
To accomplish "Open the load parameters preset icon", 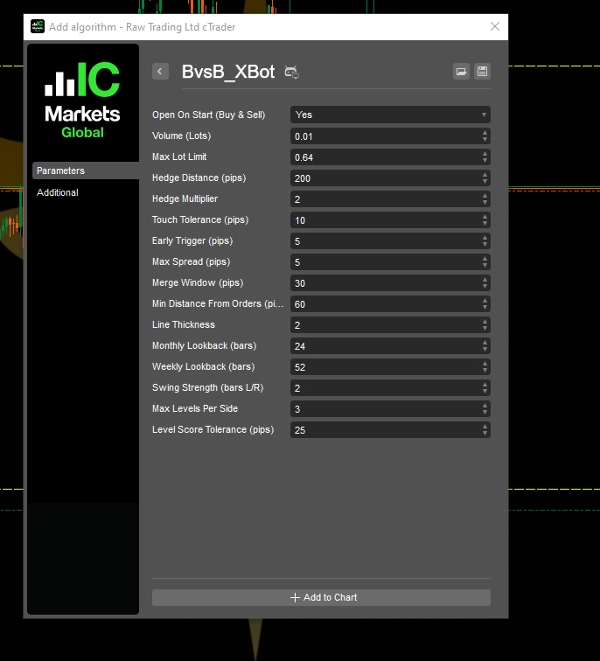I will 461,71.
